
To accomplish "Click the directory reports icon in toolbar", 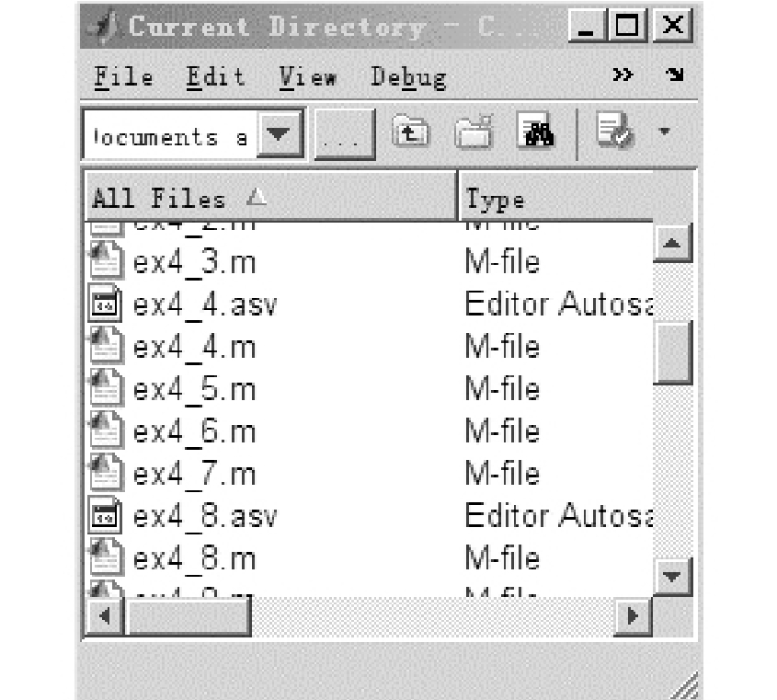I will tap(613, 132).
